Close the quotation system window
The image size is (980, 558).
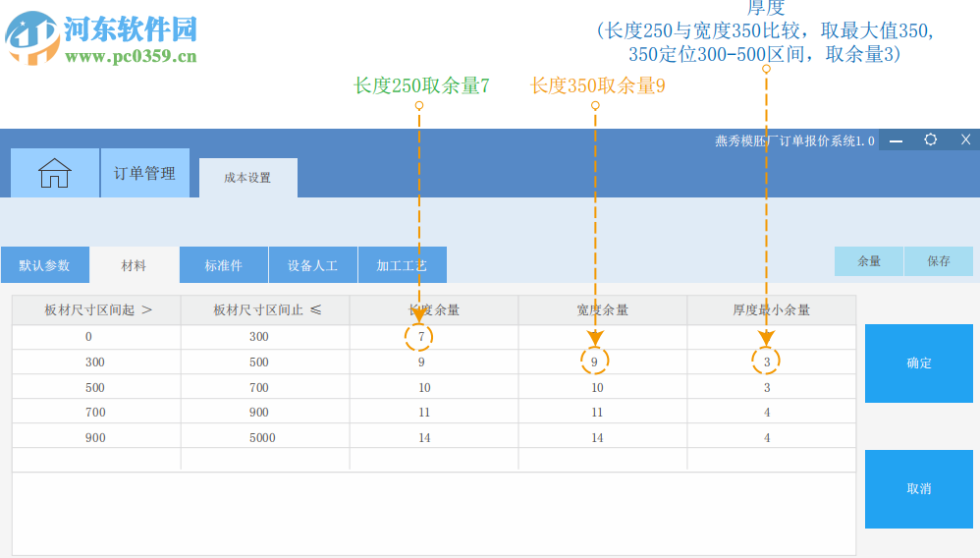pos(965,140)
